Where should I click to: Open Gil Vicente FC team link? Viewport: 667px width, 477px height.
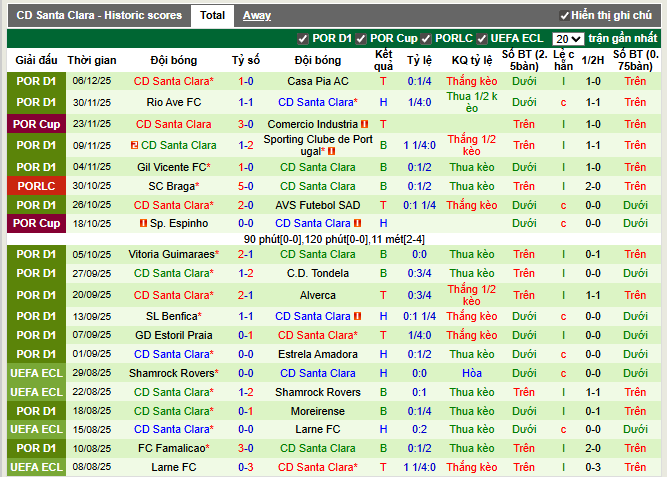coord(171,167)
